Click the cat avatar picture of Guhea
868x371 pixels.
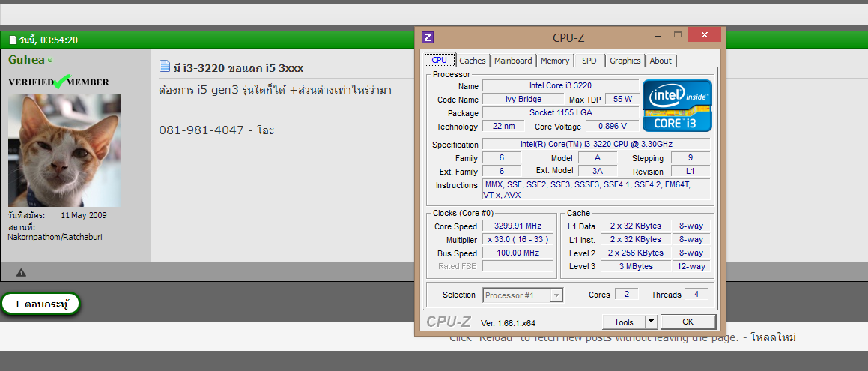click(64, 150)
